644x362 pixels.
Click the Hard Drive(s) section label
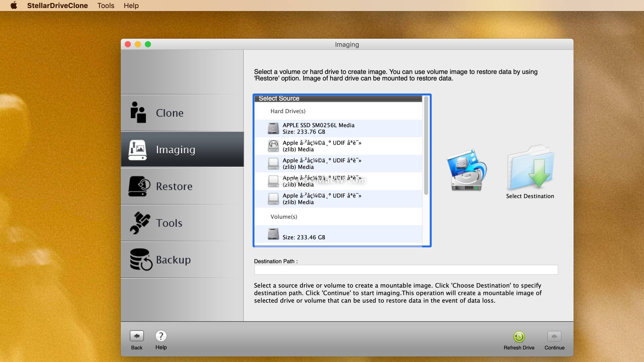tap(288, 111)
